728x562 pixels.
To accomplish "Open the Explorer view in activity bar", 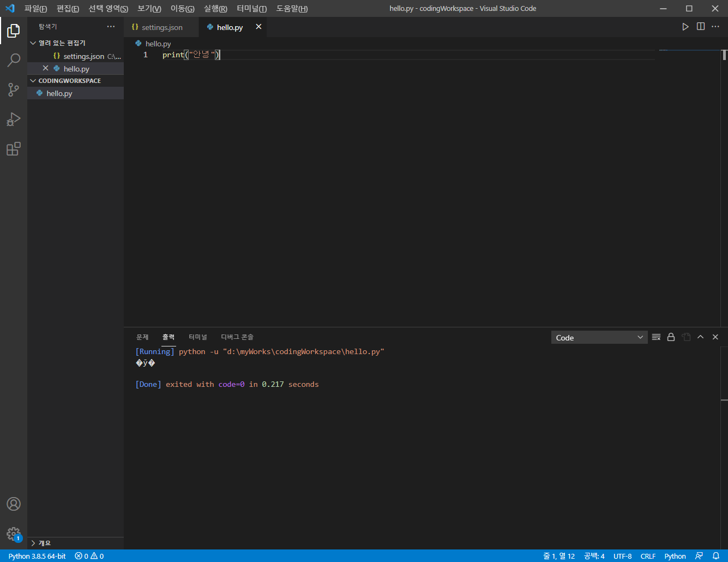I will click(14, 31).
